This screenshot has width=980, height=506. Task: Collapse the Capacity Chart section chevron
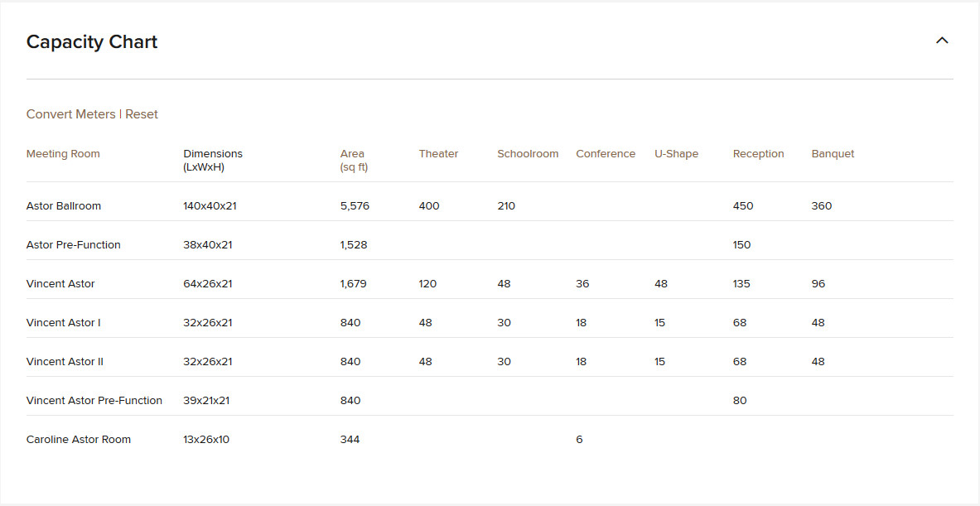[x=941, y=41]
